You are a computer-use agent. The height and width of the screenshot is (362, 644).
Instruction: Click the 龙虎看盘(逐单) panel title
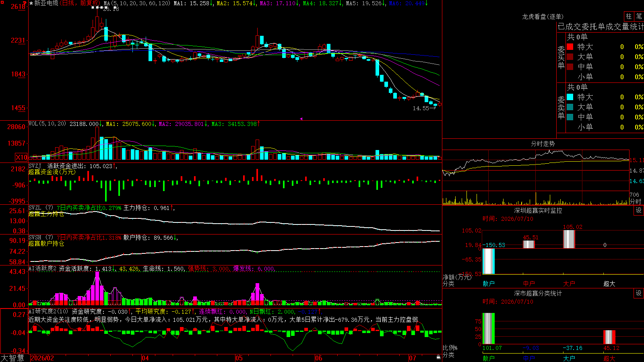click(543, 16)
